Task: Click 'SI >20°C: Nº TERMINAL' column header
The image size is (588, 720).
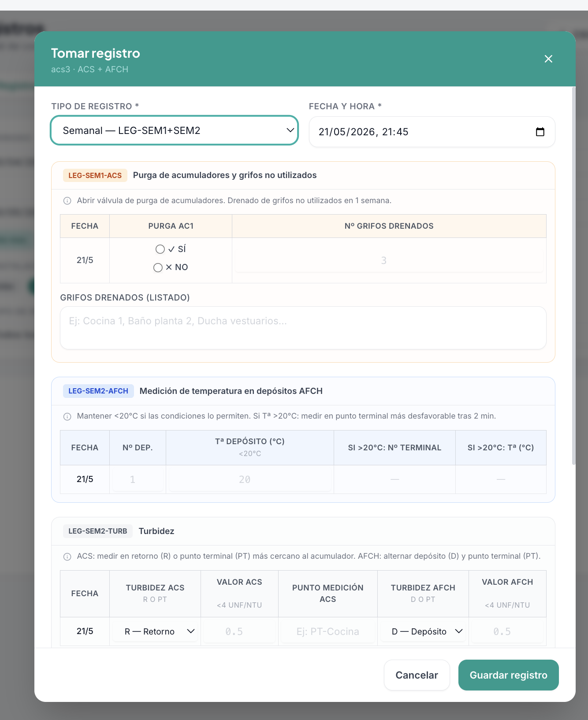Action: (394, 448)
